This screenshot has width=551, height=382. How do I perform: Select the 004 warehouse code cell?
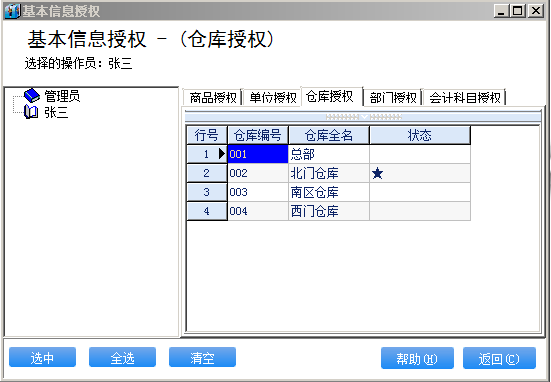258,211
